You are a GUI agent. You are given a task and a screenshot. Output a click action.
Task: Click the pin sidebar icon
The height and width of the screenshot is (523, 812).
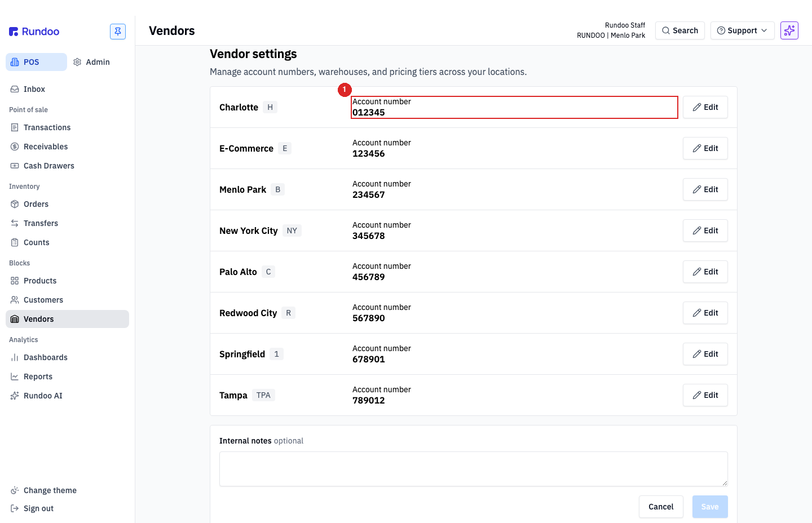point(118,32)
